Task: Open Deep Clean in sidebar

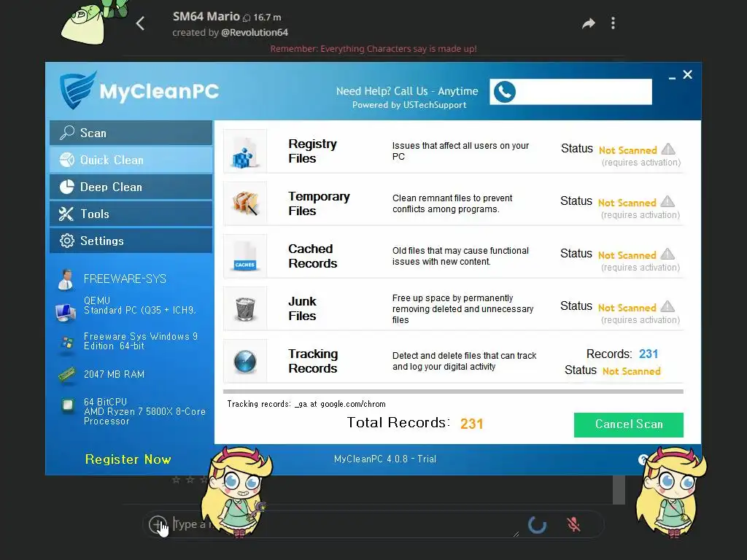Action: [131, 187]
